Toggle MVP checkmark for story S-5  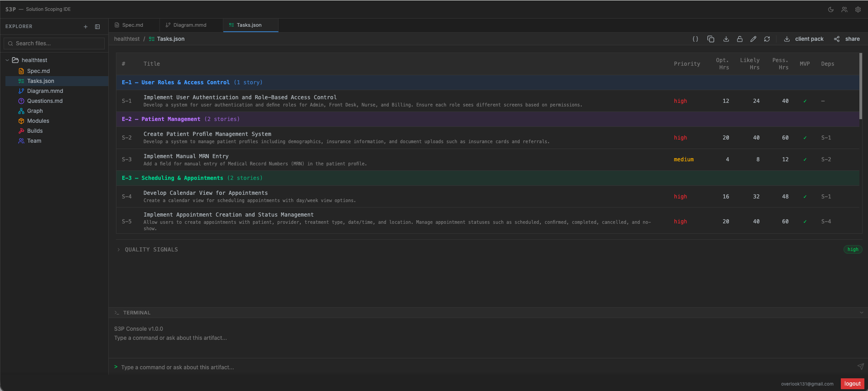[805, 222]
